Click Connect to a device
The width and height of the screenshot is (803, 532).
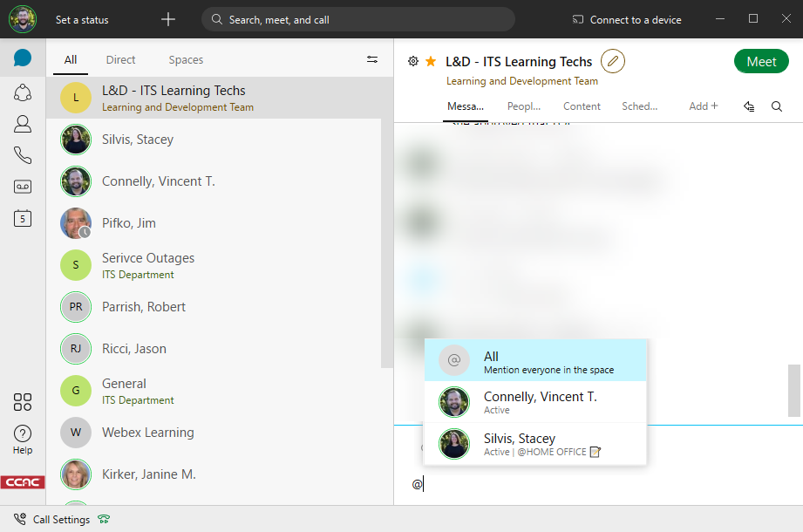coord(626,19)
